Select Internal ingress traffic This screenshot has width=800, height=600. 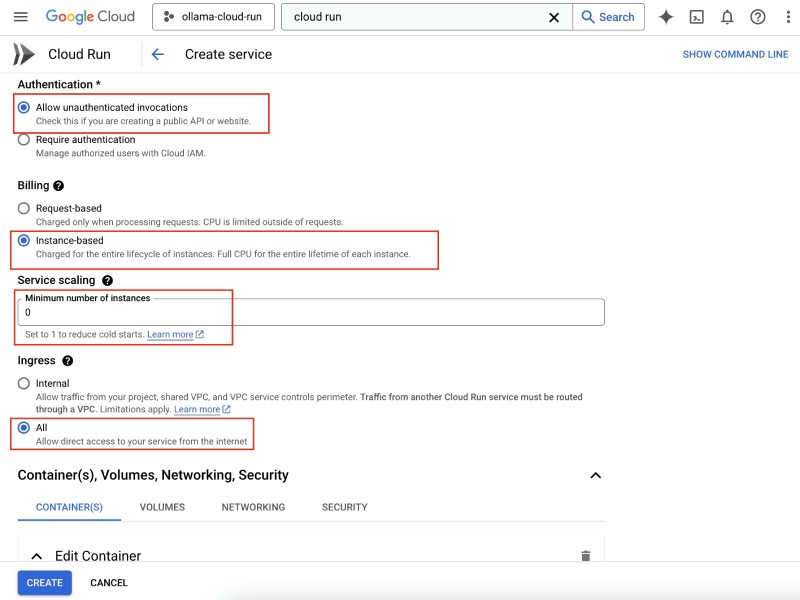pos(22,383)
